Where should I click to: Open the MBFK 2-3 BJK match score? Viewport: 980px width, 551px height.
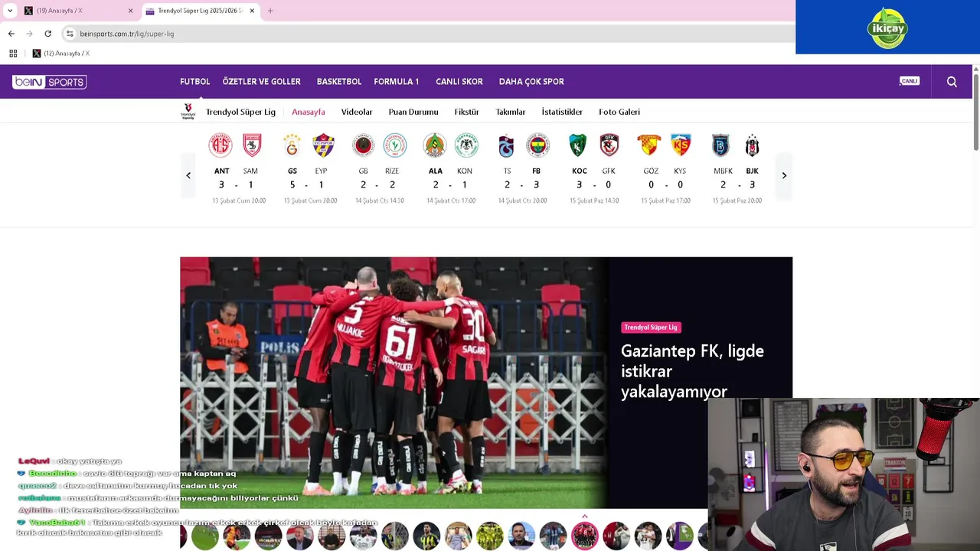737,184
